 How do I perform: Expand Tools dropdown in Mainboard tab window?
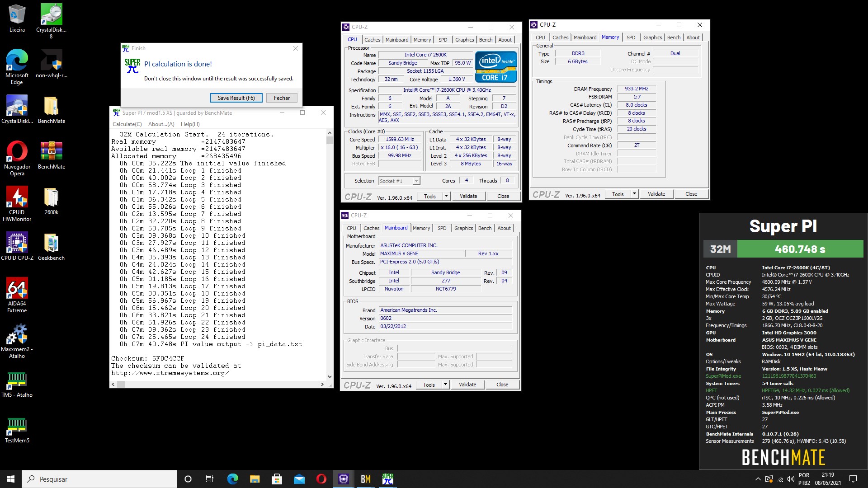445,385
